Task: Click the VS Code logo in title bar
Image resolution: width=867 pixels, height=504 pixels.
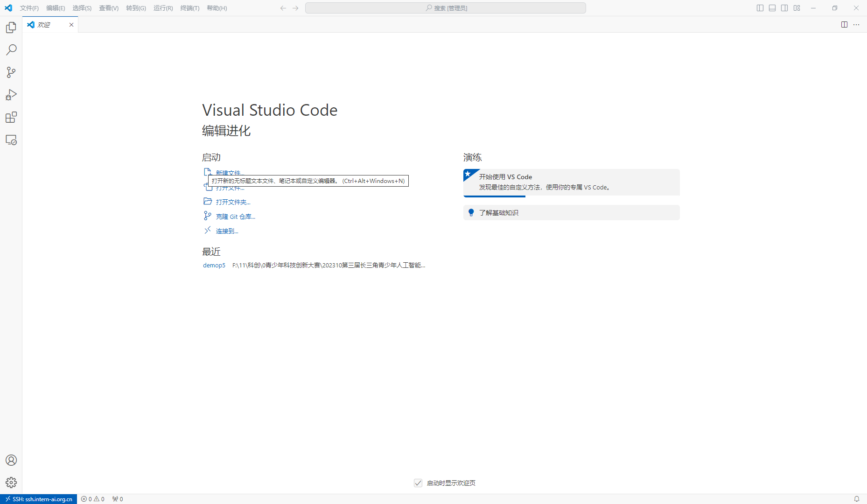Action: 8,8
